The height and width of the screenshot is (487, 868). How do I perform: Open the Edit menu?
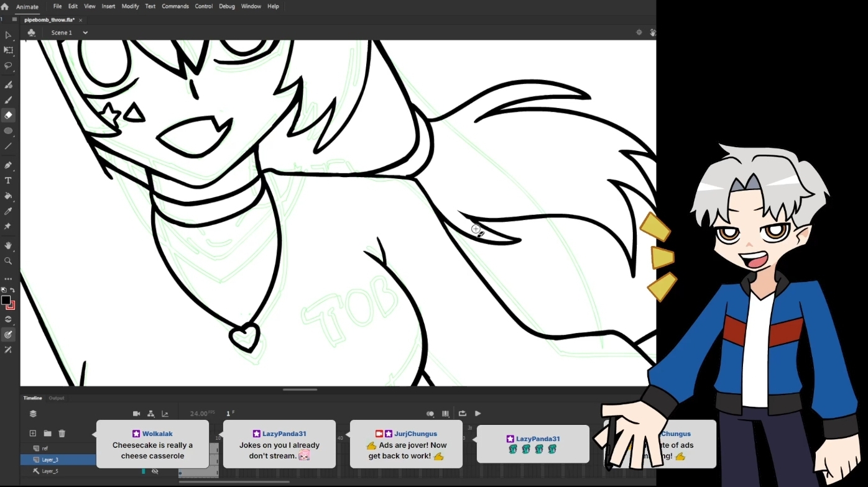click(73, 6)
